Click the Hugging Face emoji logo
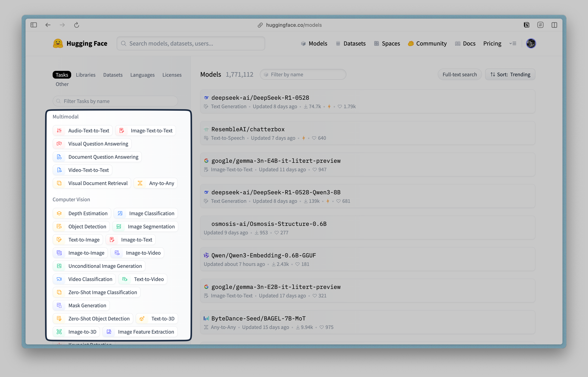 pyautogui.click(x=58, y=44)
